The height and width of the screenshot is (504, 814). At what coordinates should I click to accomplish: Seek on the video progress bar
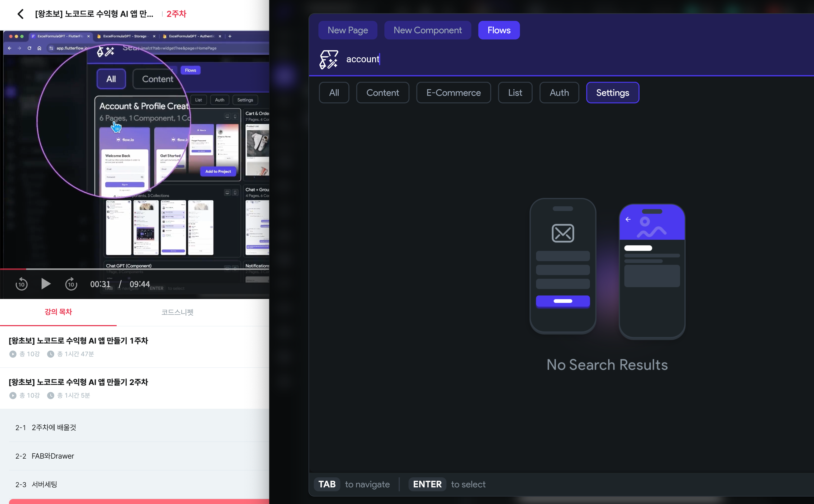(135, 269)
